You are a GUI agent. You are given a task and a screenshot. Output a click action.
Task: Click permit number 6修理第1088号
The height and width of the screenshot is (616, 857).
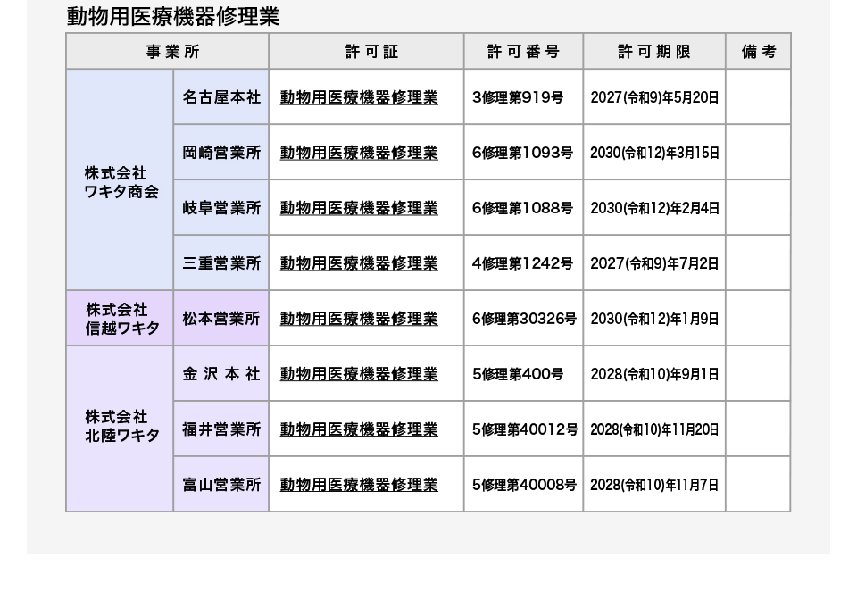[x=522, y=208]
